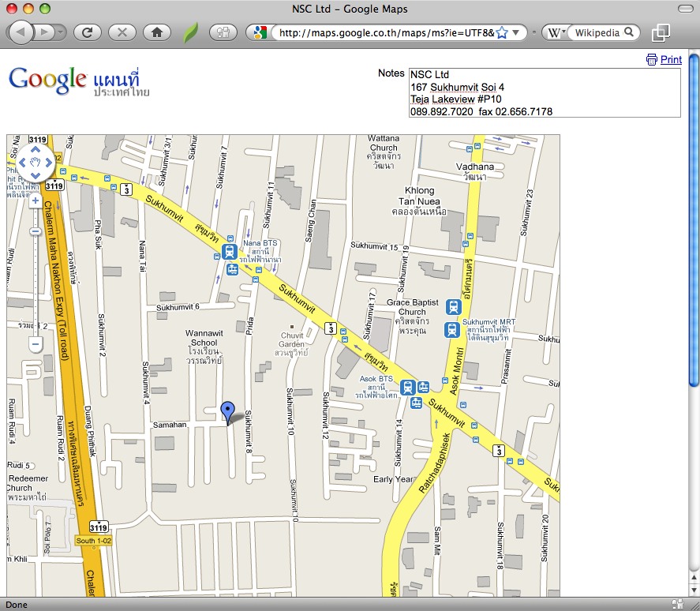This screenshot has width=700, height=611.
Task: Click the Grace Baptist Church label
Action: pos(412,317)
